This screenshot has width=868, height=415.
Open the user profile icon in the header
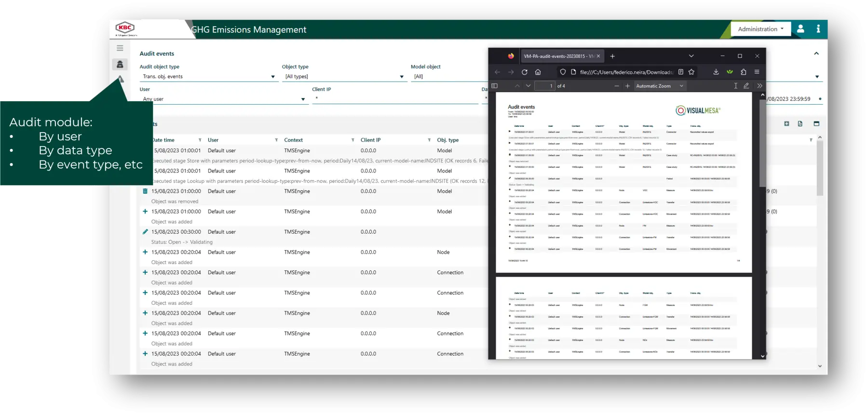pyautogui.click(x=800, y=29)
